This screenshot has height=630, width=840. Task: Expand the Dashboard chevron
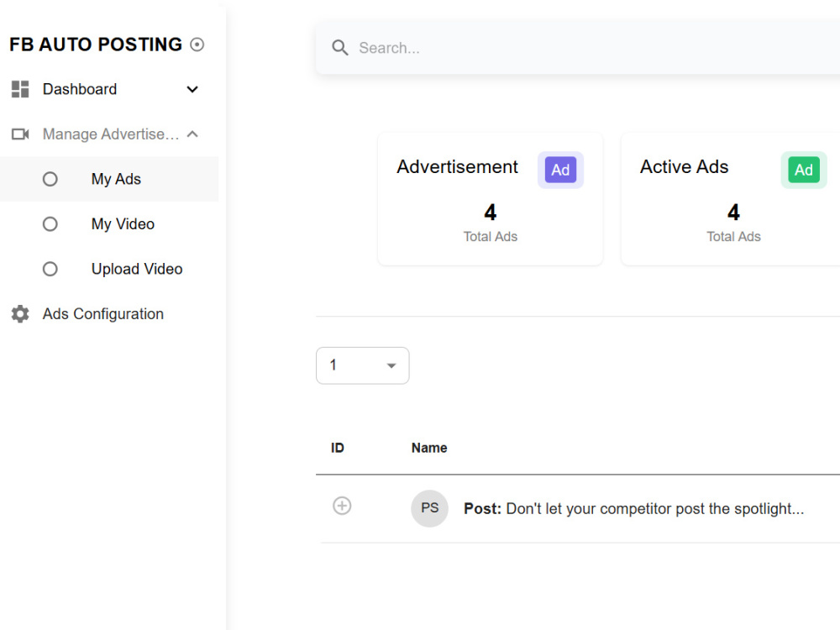click(192, 90)
